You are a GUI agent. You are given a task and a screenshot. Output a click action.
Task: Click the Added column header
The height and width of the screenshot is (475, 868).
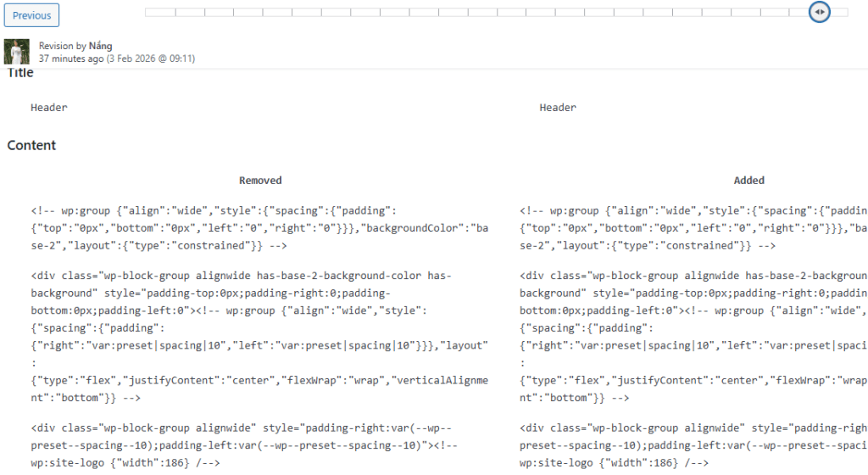click(748, 181)
